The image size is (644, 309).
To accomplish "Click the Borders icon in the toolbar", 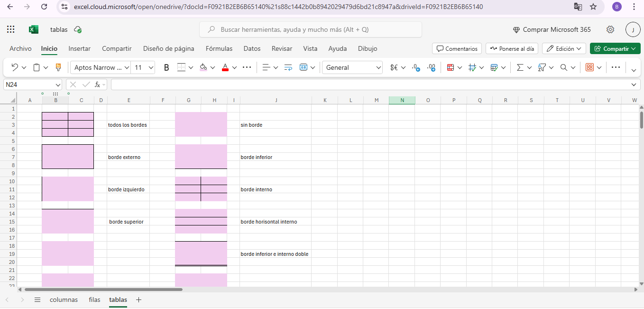I will 181,67.
